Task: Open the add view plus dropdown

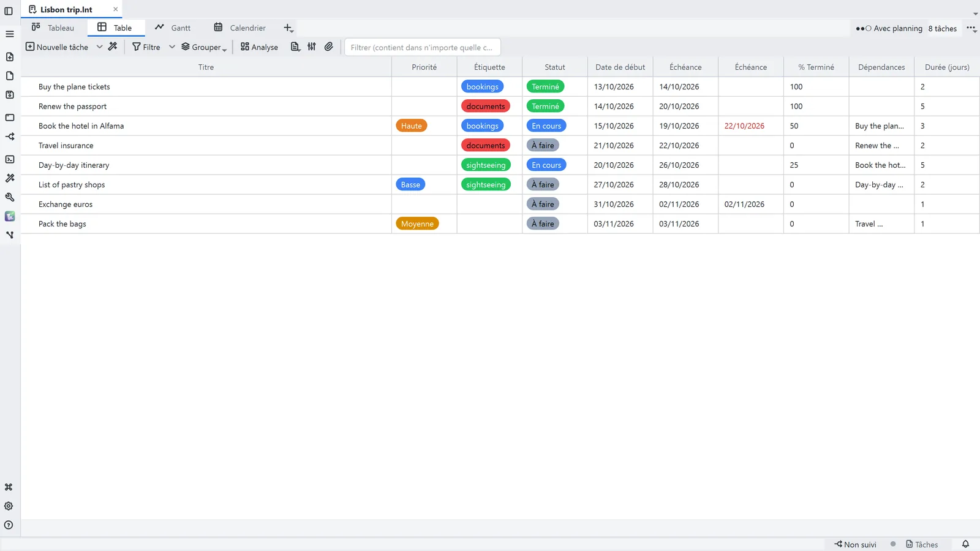Action: coord(288,28)
